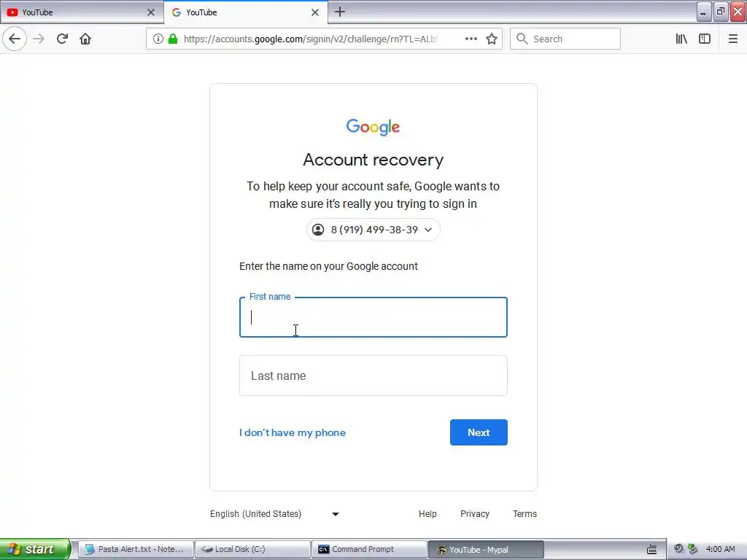Open the English (United States) language dropdown

click(x=274, y=514)
